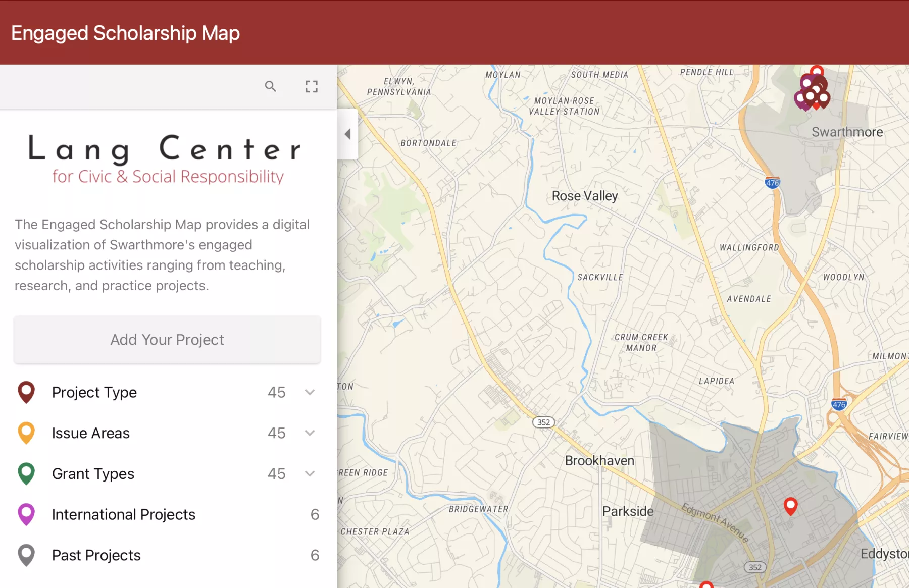The image size is (909, 588).
Task: Click the Brookhaven map label
Action: (599, 460)
